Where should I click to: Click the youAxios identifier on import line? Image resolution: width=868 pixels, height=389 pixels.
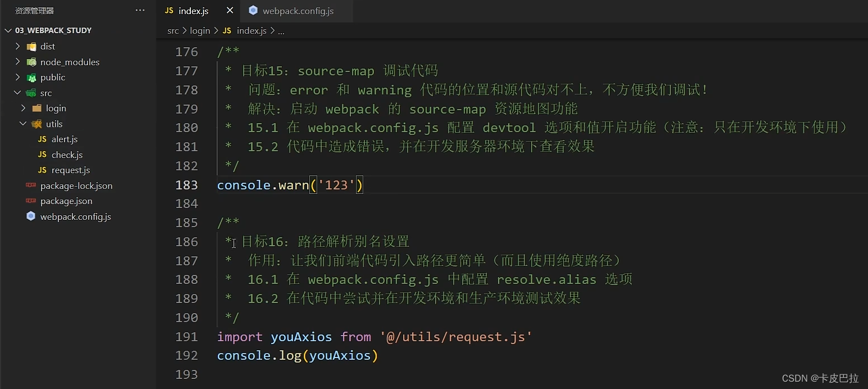(301, 337)
